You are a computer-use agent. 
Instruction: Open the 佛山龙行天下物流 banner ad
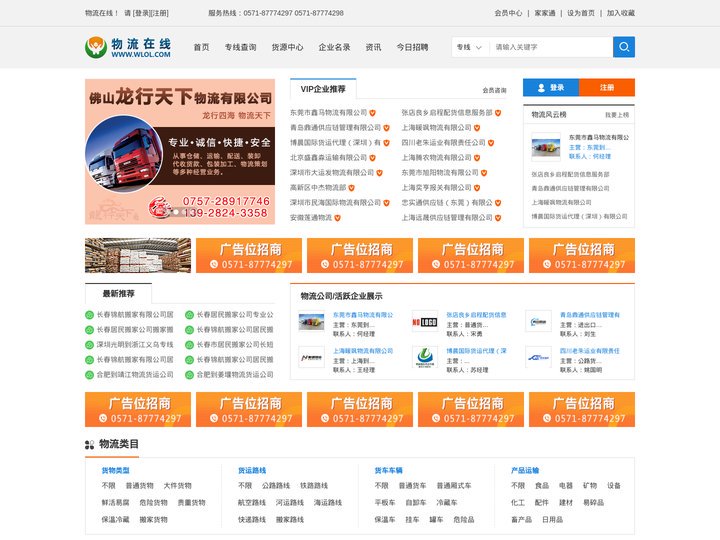point(180,151)
